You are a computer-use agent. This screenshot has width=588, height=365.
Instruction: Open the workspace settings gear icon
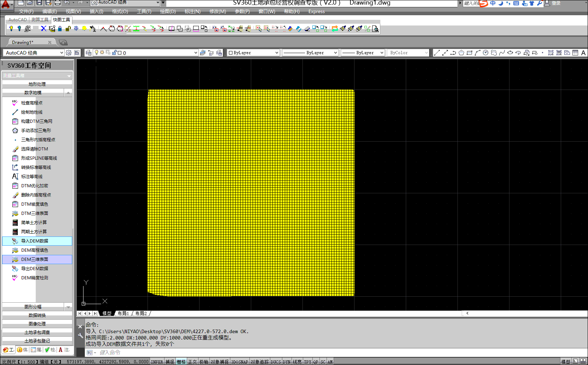(x=69, y=53)
